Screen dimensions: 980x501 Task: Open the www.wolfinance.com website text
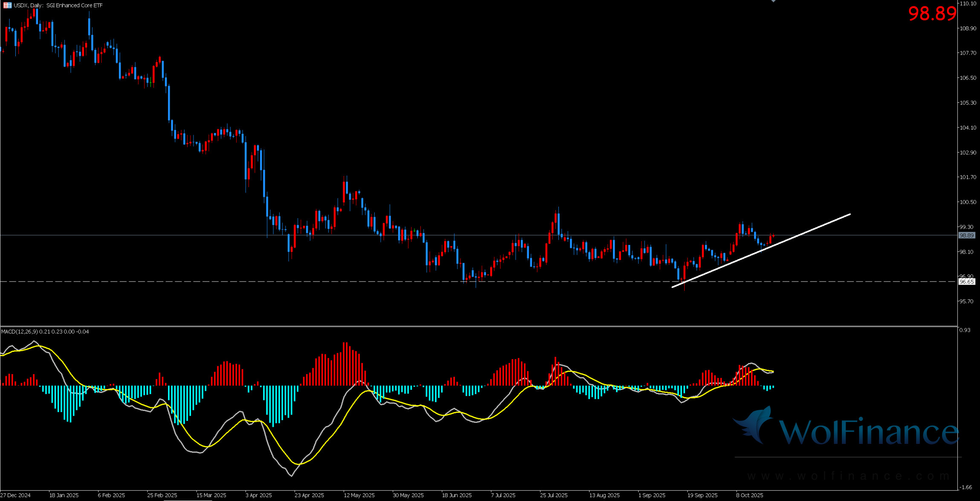click(x=848, y=476)
